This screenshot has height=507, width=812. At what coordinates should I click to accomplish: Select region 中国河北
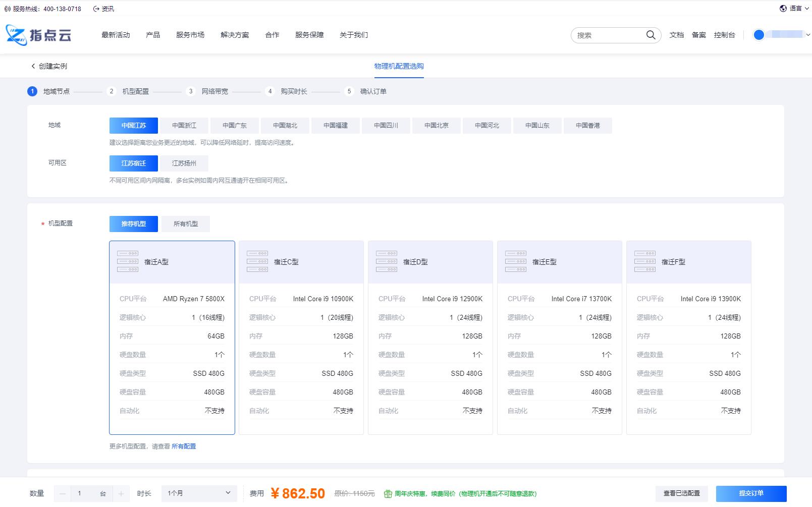tap(487, 126)
